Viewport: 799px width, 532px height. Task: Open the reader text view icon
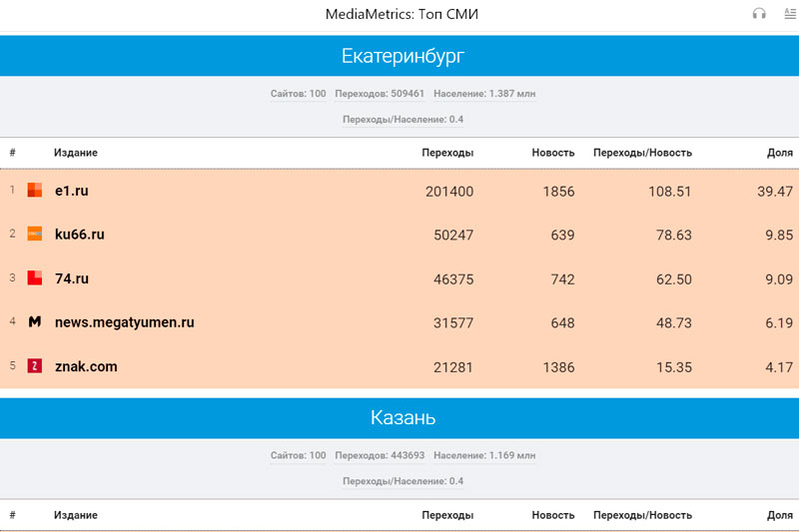(790, 14)
